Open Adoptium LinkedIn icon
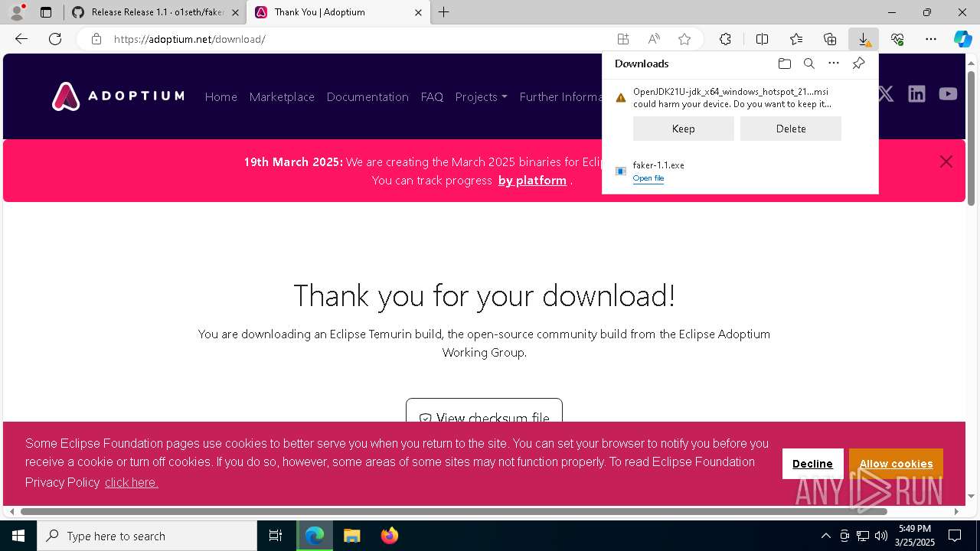Viewport: 980px width, 551px height. click(916, 94)
